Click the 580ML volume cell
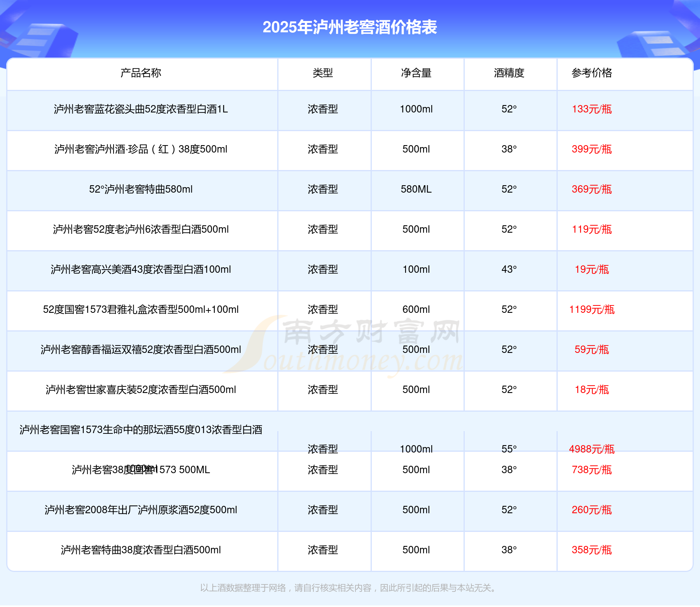Image resolution: width=700 pixels, height=607 pixels. 416,189
